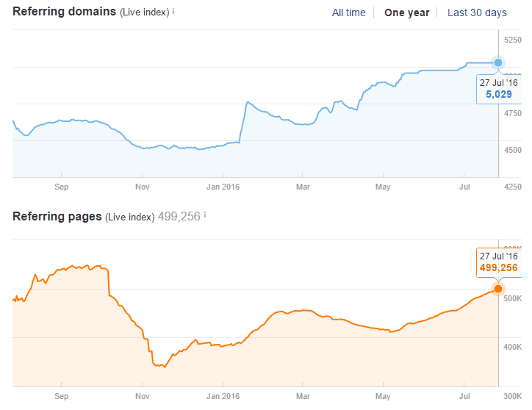The width and height of the screenshot is (532, 410).
Task: Click the Jul label on pages chart axis
Action: (464, 396)
